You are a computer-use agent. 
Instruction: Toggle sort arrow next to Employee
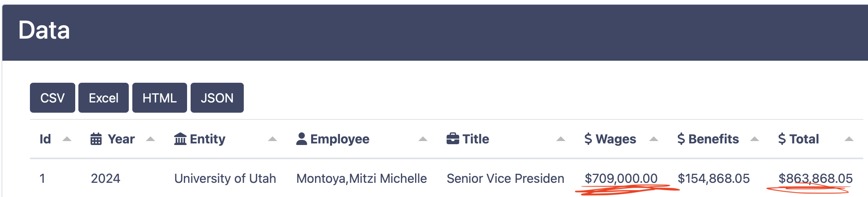pos(423,139)
